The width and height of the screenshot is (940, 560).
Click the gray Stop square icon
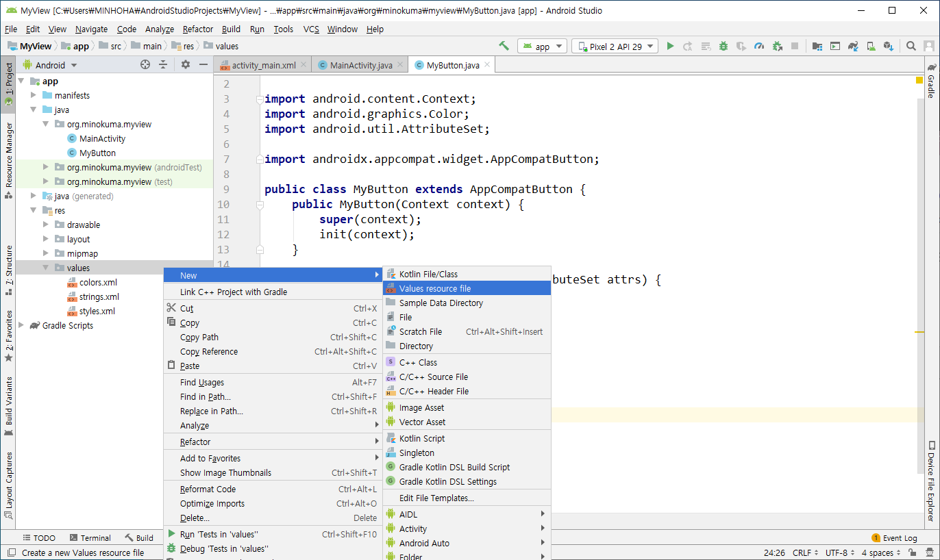tap(795, 46)
